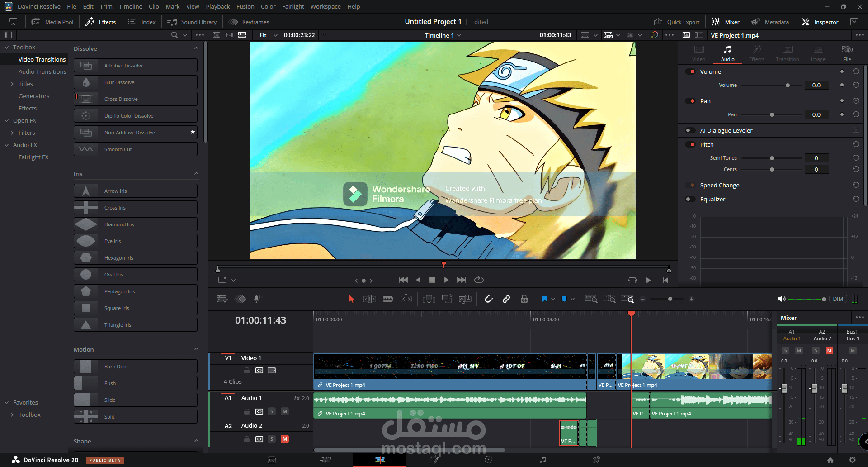This screenshot has width=868, height=467.
Task: Open the File tab in Inspector
Action: coord(847,53)
